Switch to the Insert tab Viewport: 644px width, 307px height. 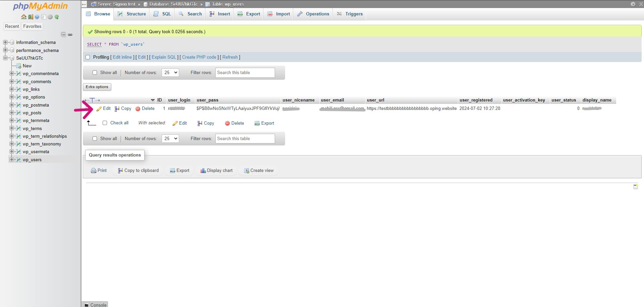pyautogui.click(x=220, y=14)
